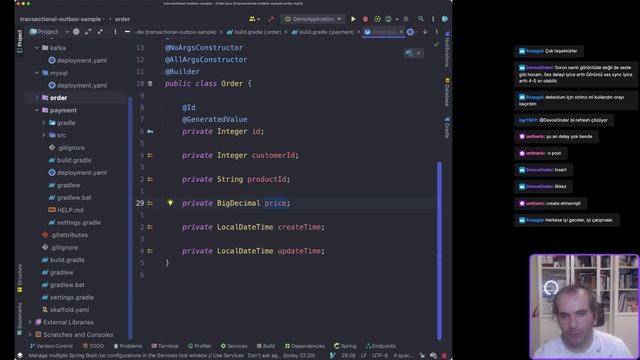
Task: Click gutter icon beside createTime field
Action: pyautogui.click(x=150, y=227)
